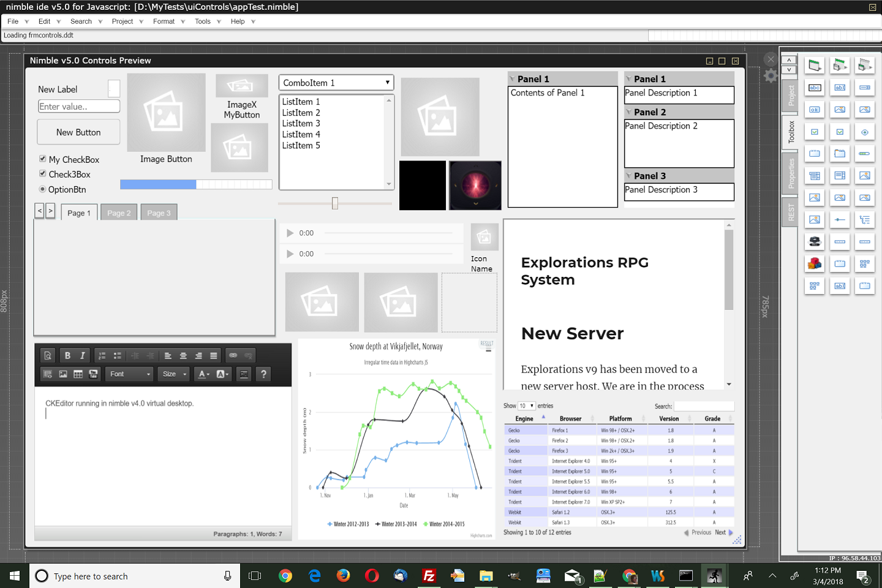
Task: Pick the OK button control in the Toolbox
Action: pos(815,110)
